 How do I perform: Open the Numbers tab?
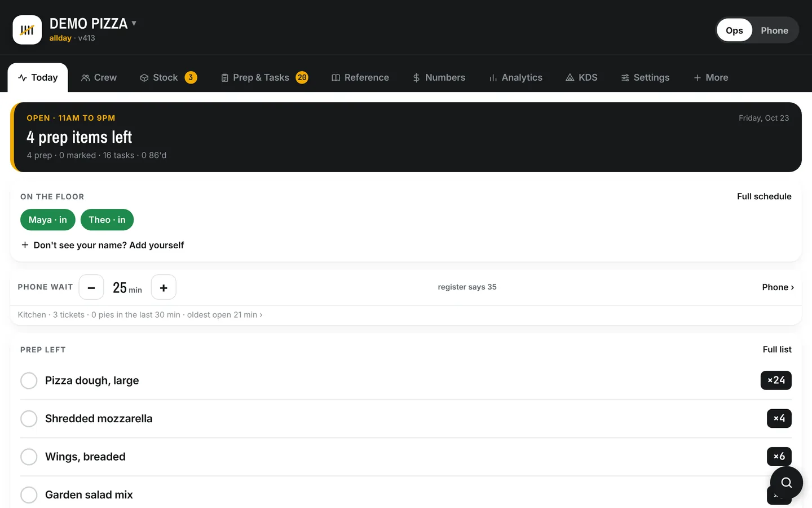pyautogui.click(x=439, y=77)
